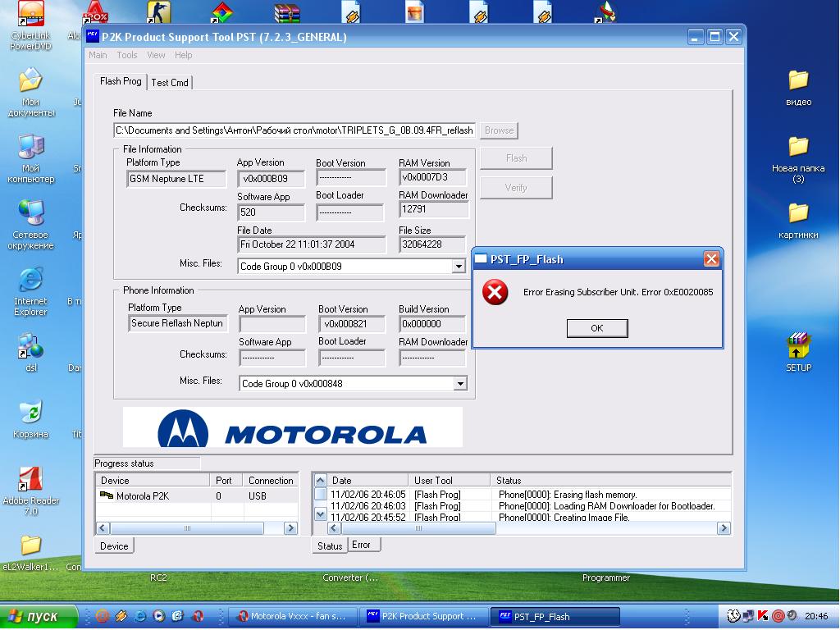This screenshot has width=840, height=630.
Task: Select the картинки folder icon
Action: 798,220
